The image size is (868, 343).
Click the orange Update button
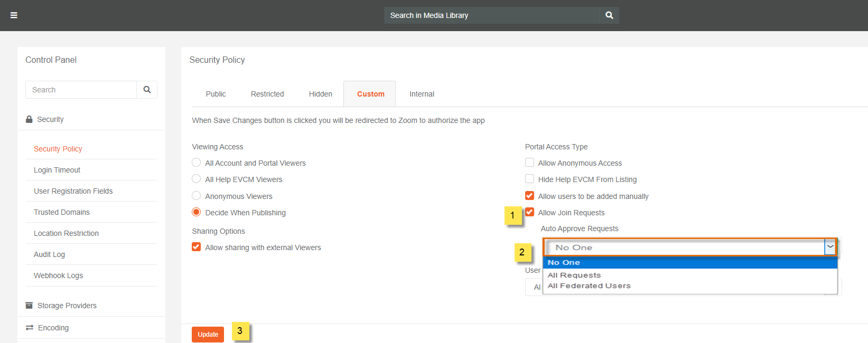tap(208, 335)
